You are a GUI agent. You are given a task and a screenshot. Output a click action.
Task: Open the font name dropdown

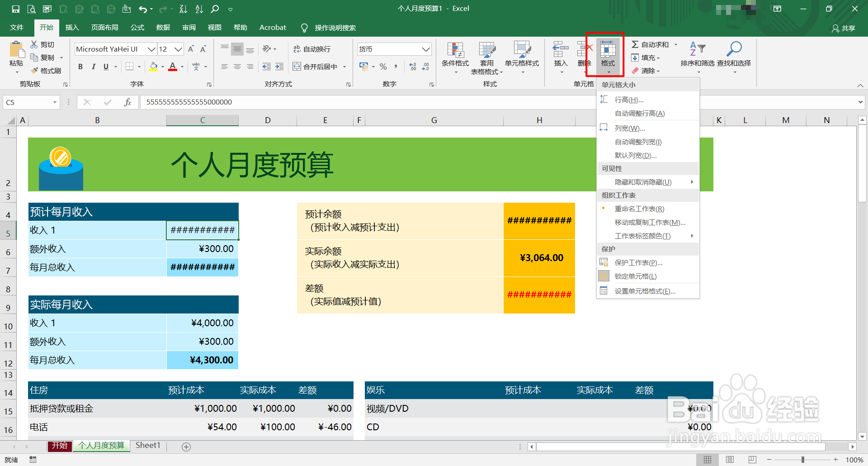151,48
